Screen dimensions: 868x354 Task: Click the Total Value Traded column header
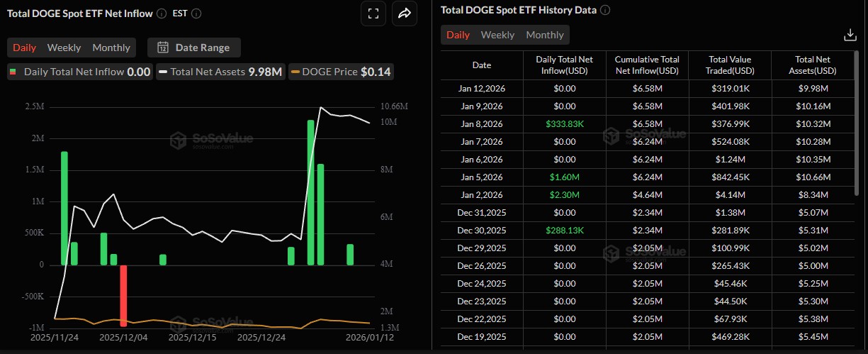(x=729, y=65)
